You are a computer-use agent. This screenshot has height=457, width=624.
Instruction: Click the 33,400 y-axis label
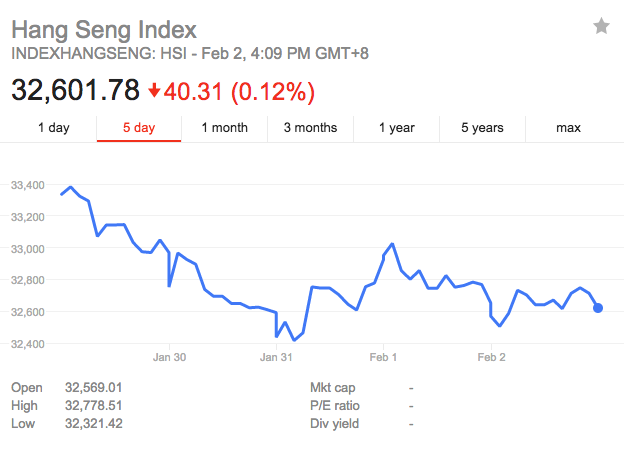(27, 185)
